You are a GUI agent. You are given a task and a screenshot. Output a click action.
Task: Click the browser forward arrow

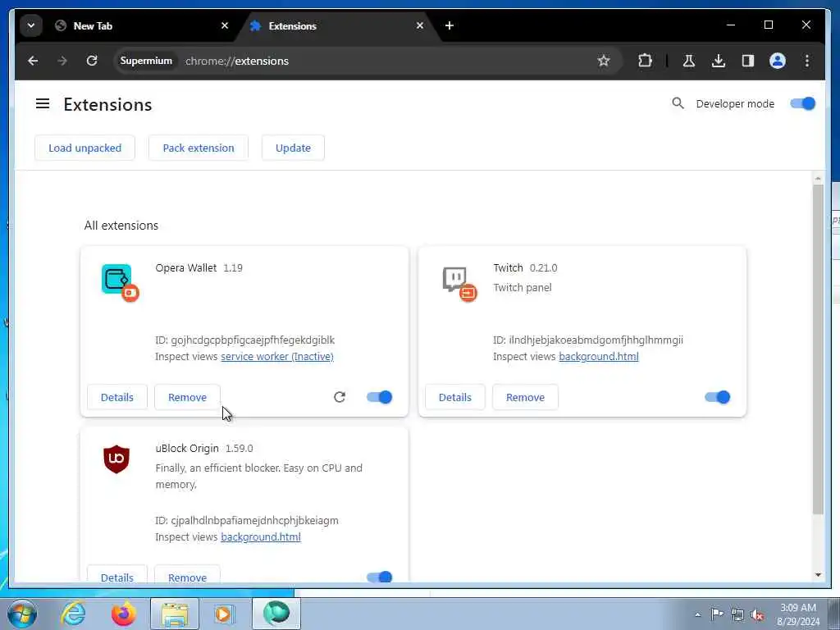pyautogui.click(x=62, y=61)
